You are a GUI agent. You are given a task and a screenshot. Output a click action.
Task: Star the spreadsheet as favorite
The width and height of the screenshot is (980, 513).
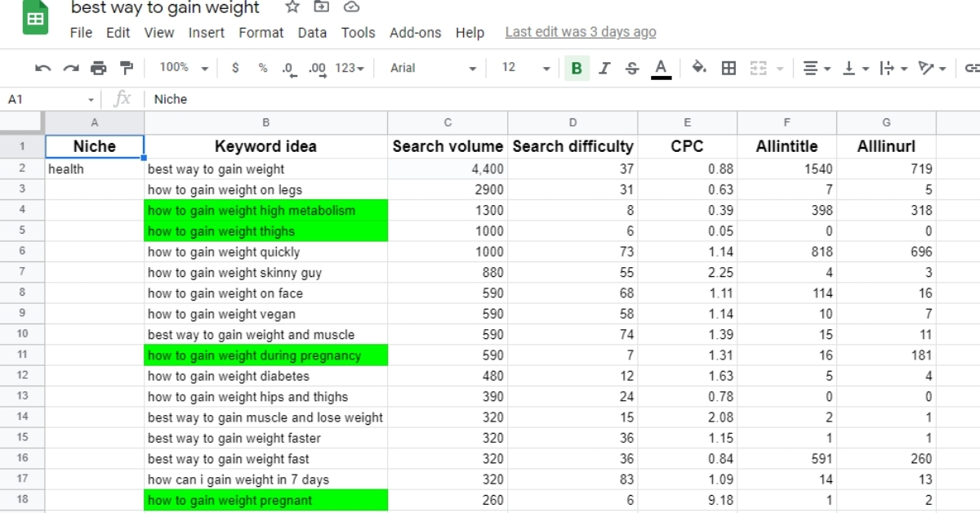click(291, 7)
